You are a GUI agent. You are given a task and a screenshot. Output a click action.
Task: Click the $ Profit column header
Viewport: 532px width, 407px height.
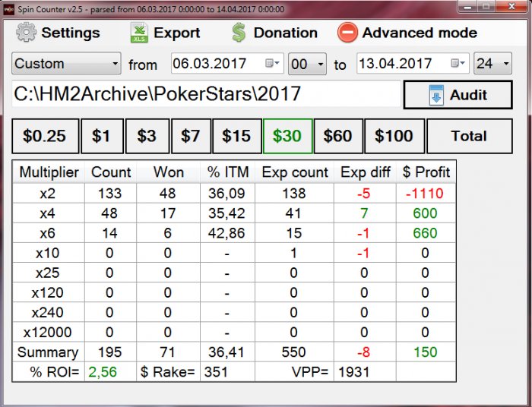pos(426,172)
